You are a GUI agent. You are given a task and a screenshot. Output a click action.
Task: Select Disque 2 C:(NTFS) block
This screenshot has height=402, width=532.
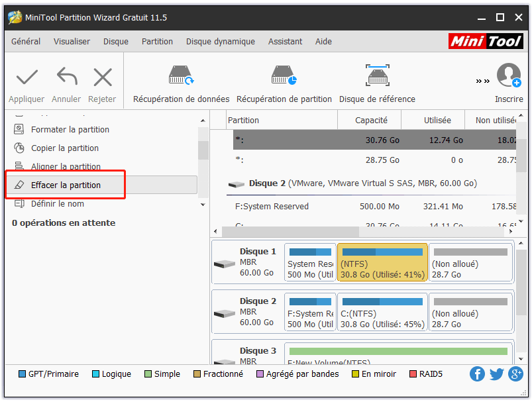pyautogui.click(x=382, y=312)
